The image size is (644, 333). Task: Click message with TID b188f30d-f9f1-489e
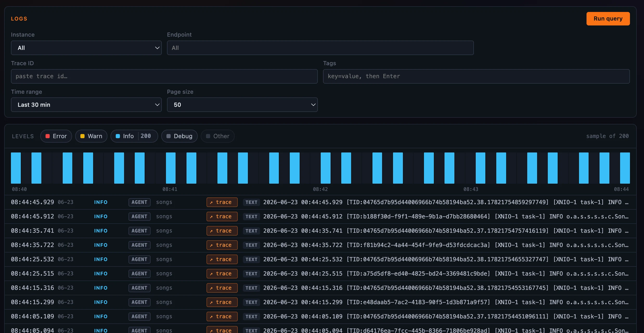click(x=446, y=217)
